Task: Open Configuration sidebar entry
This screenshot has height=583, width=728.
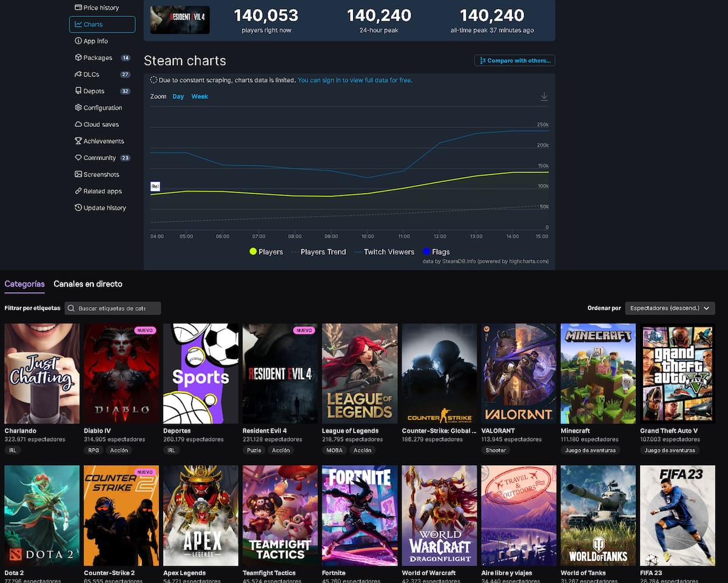Action: [98, 107]
